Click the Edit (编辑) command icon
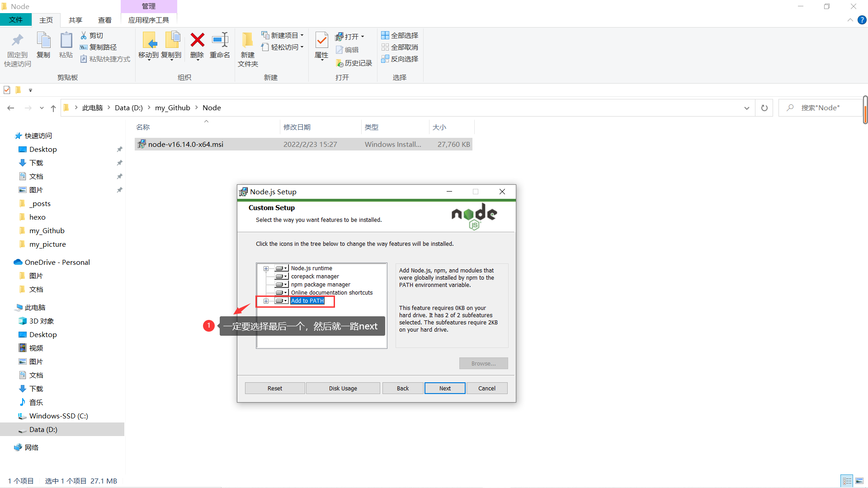Image resolution: width=868 pixels, height=488 pixels. [x=340, y=50]
